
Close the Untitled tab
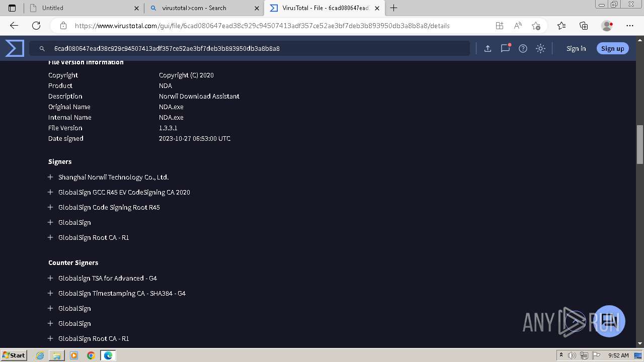point(137,8)
